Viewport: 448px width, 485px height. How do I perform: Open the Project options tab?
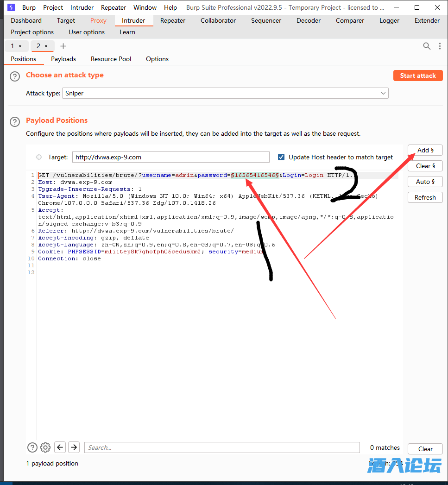pos(32,32)
